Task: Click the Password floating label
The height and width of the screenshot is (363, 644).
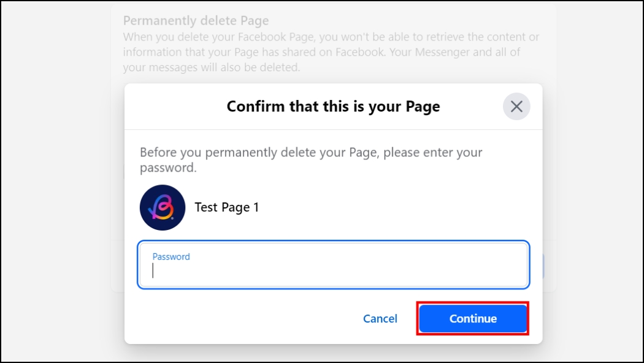Action: 171,256
